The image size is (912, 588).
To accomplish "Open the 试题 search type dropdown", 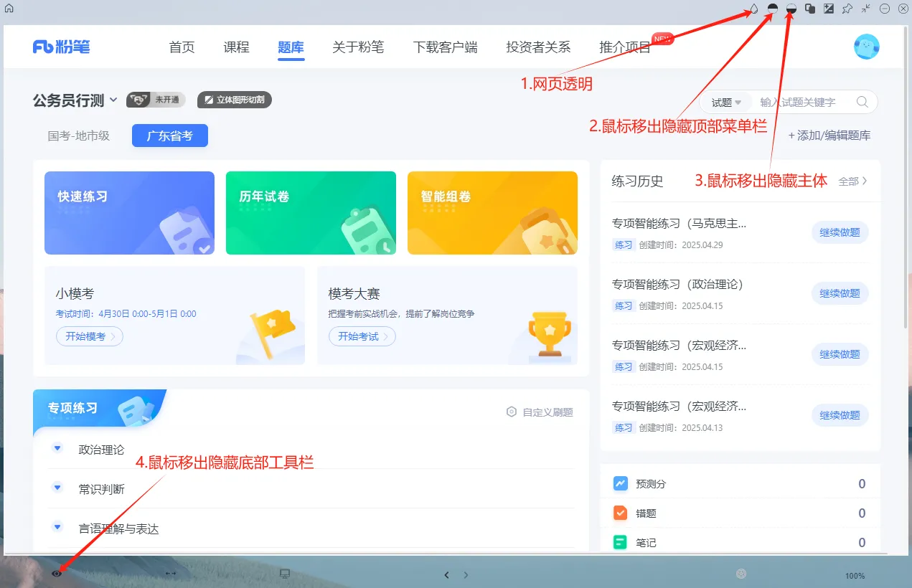I will pyautogui.click(x=725, y=102).
